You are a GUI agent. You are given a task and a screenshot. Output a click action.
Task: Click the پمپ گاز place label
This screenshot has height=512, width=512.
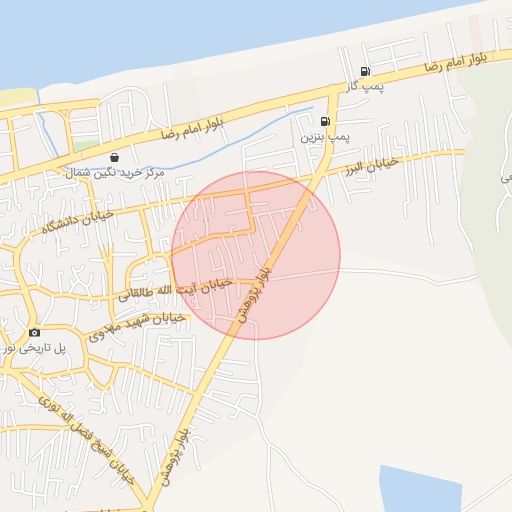tap(365, 87)
